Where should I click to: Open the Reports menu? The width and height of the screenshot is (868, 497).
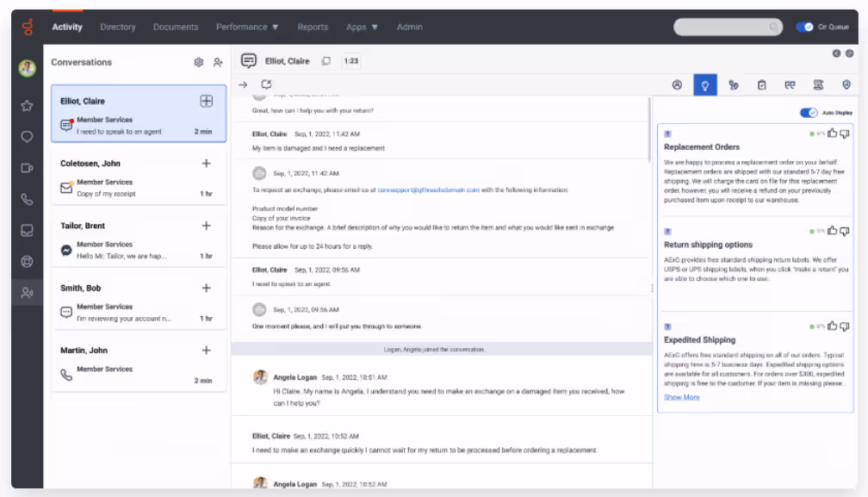313,27
